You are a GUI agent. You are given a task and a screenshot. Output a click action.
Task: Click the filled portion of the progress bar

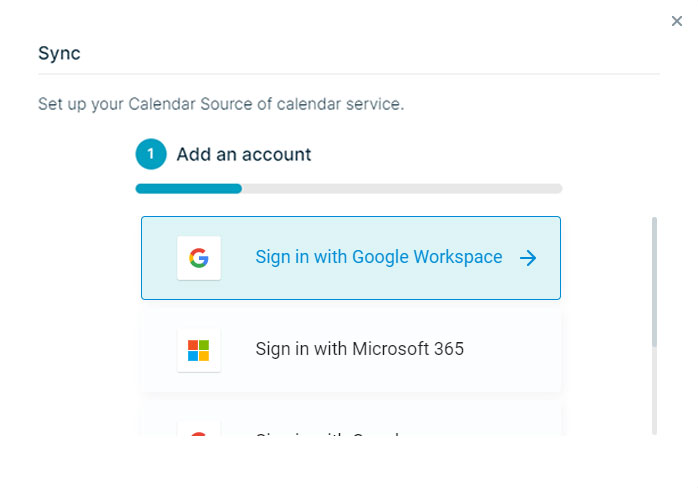point(188,188)
